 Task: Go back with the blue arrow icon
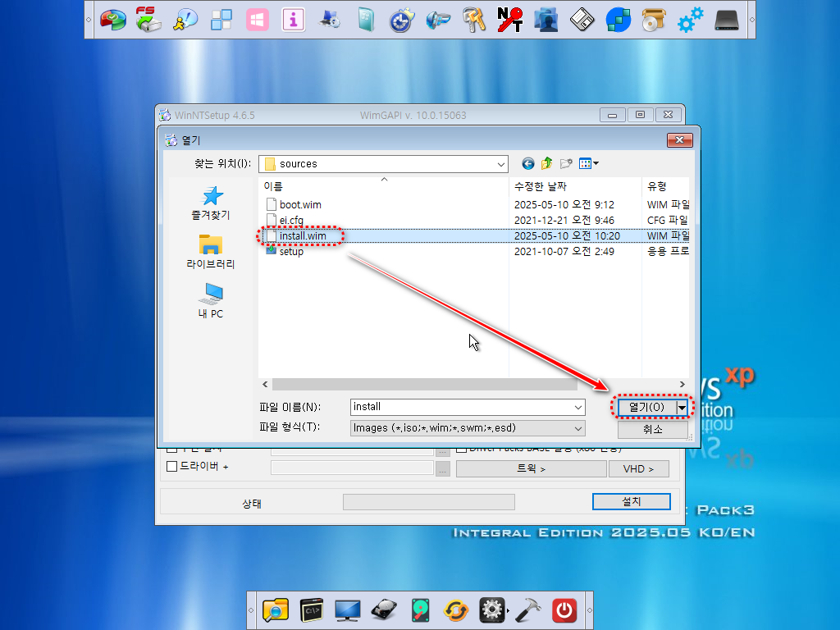[x=527, y=163]
